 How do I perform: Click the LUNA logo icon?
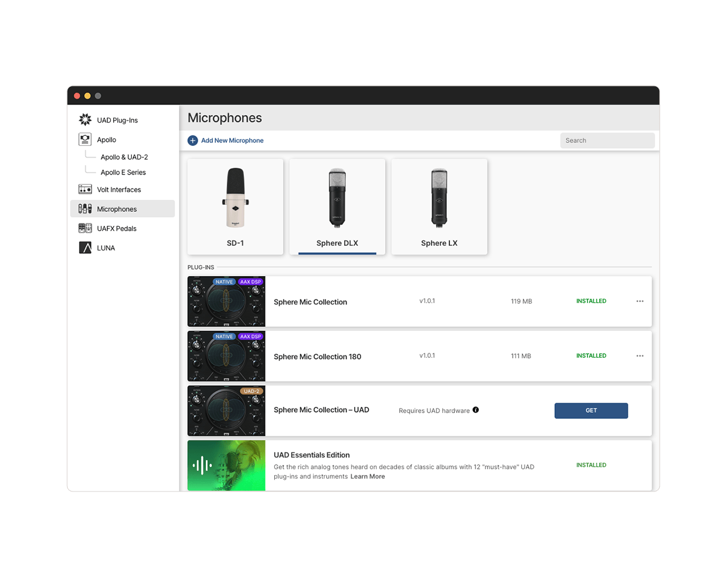[85, 247]
